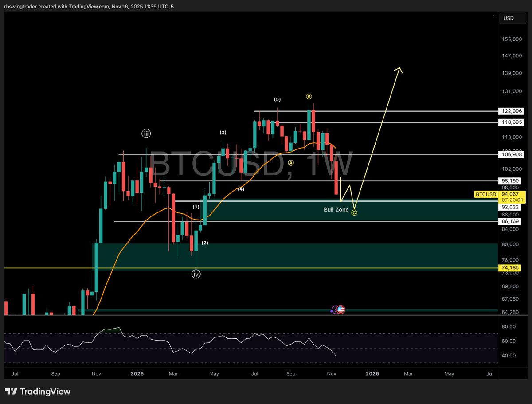The width and height of the screenshot is (532, 404).
Task: Toggle visibility of the 122,996 resistance line
Action: tap(511, 111)
